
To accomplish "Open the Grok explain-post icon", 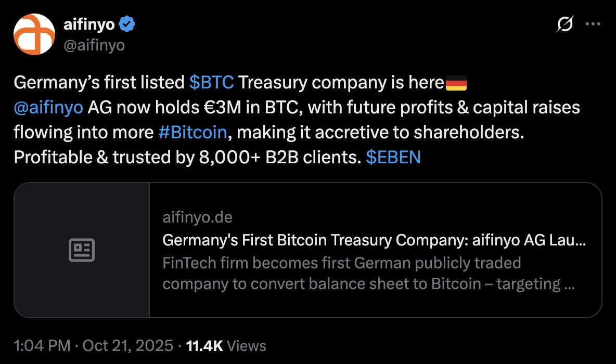I will [565, 23].
